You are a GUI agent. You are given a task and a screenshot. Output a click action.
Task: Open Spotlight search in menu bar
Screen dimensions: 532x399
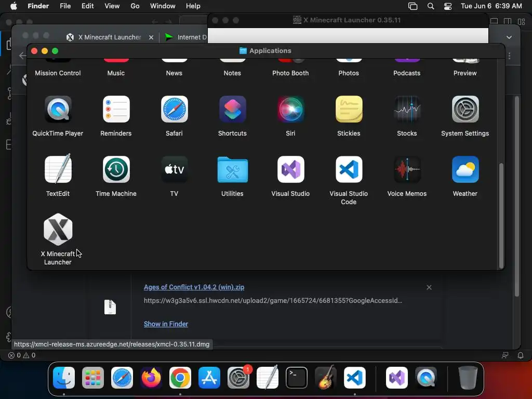[x=431, y=6]
